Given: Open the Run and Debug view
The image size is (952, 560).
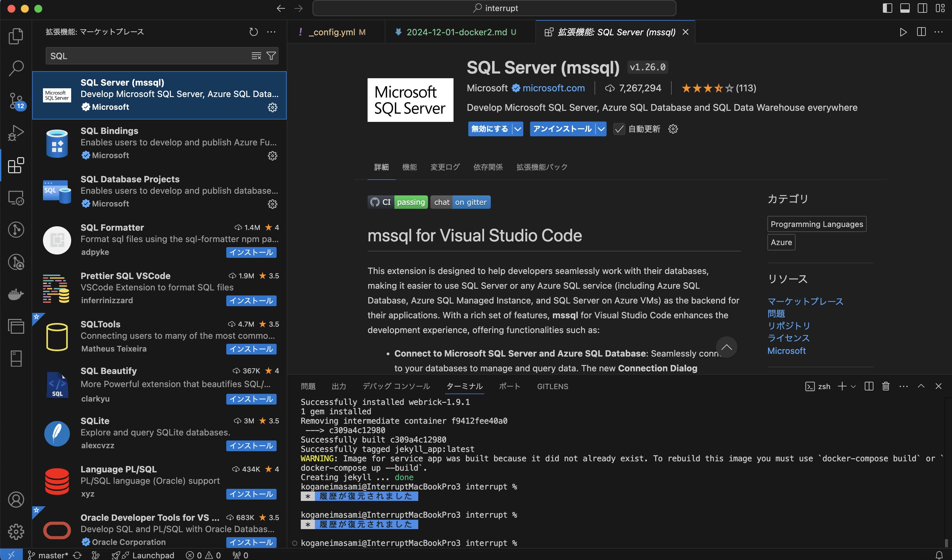Looking at the screenshot, I should point(16,133).
